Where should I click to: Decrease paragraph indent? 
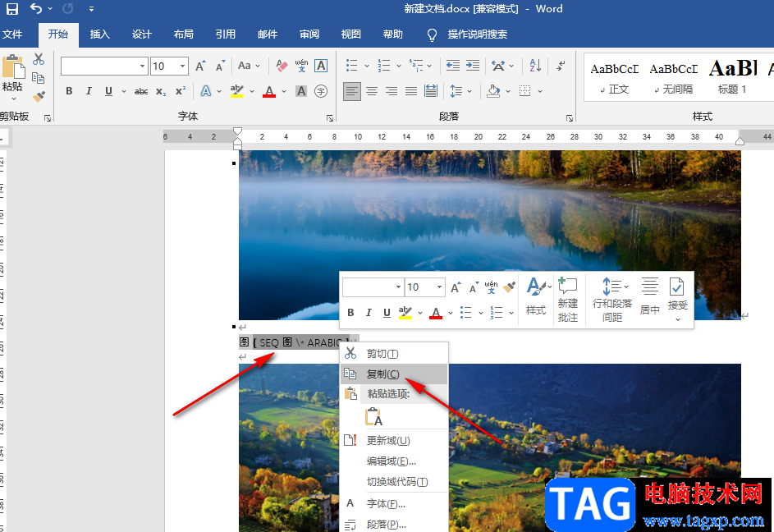[x=452, y=65]
